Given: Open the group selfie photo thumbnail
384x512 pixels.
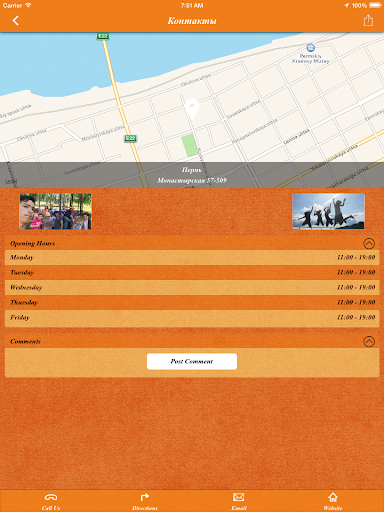Looking at the screenshot, I should (x=55, y=211).
